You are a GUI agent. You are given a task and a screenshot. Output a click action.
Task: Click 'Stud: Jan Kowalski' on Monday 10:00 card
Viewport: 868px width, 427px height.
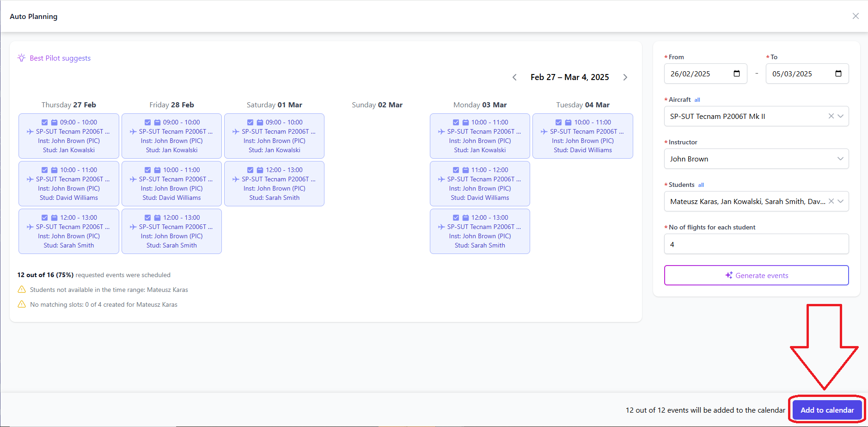point(480,150)
